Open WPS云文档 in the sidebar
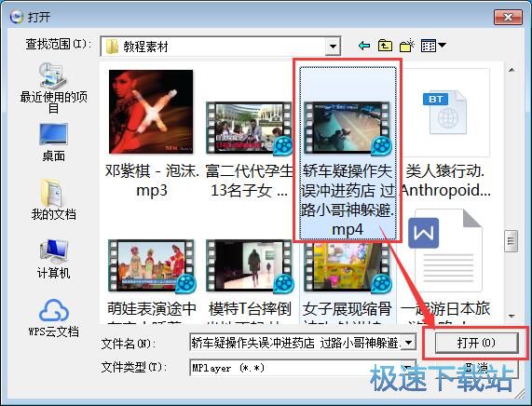 [53, 318]
